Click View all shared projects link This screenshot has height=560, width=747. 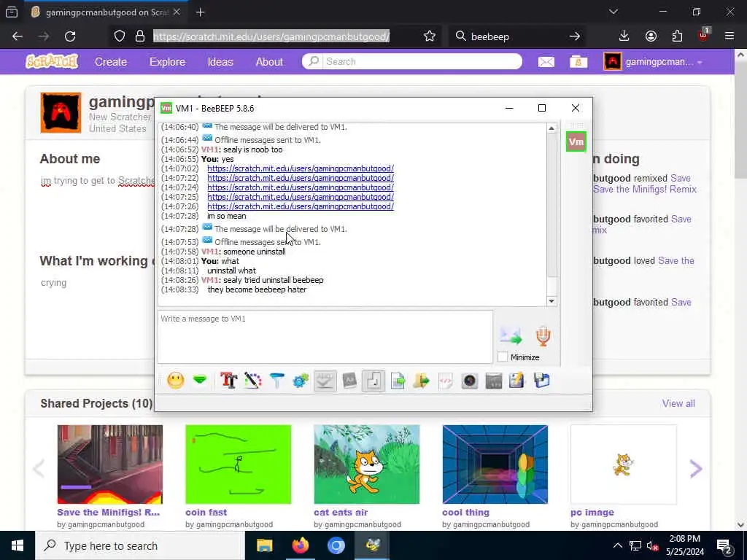pyautogui.click(x=678, y=403)
